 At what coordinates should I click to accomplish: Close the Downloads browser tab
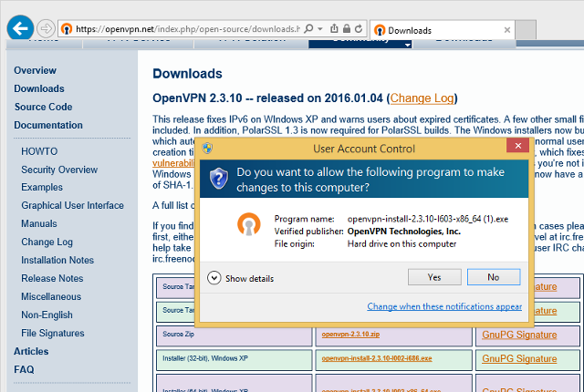pos(507,30)
